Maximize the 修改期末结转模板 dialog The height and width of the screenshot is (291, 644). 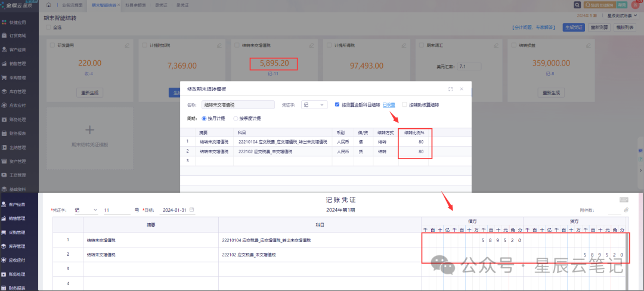click(x=451, y=89)
